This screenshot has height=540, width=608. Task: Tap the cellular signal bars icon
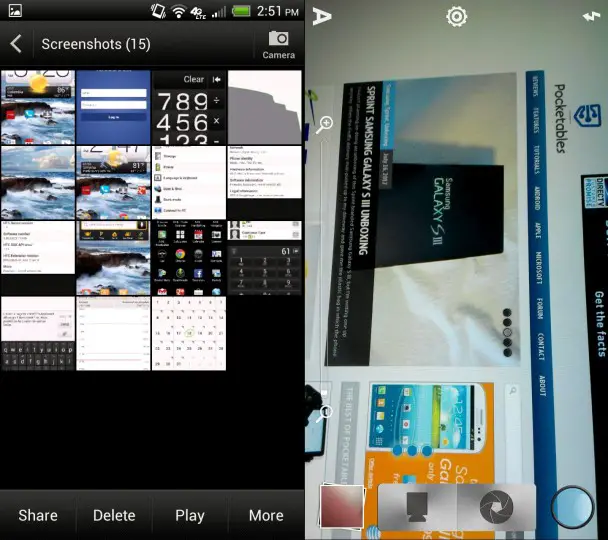tap(219, 12)
